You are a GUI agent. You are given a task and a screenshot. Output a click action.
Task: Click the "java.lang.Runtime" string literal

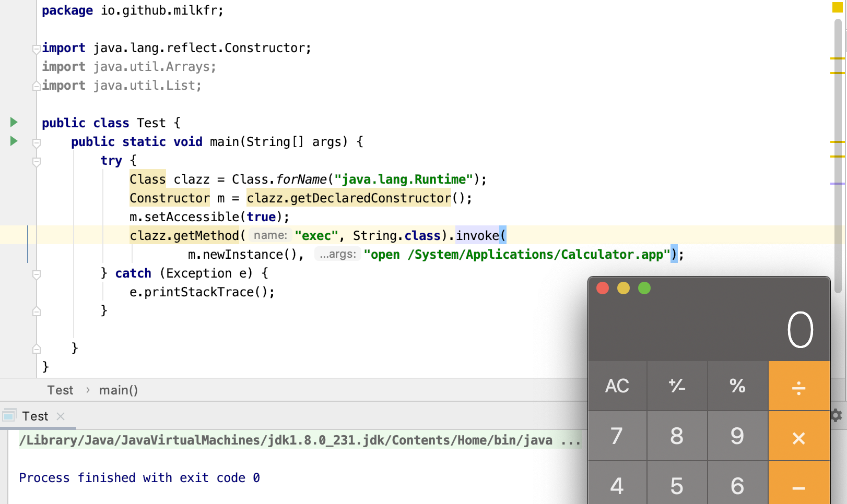(404, 179)
